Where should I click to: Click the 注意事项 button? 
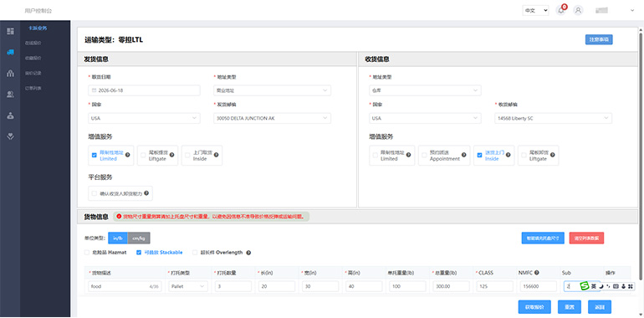pos(599,40)
